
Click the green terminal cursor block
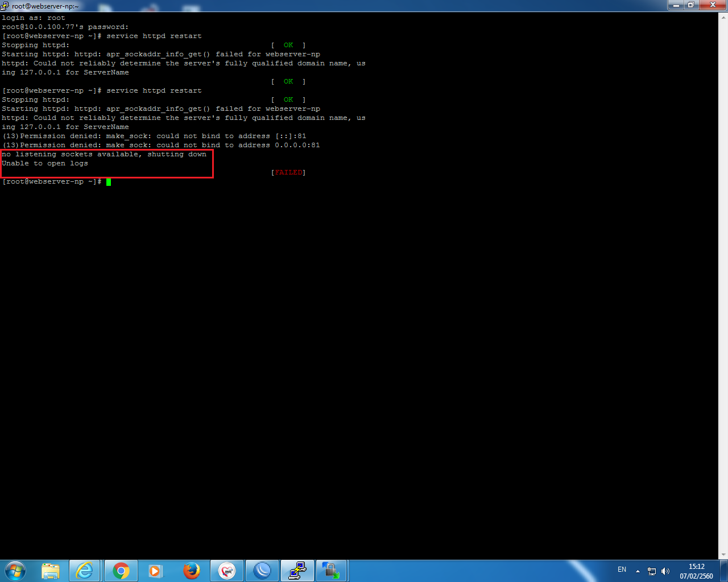[109, 182]
